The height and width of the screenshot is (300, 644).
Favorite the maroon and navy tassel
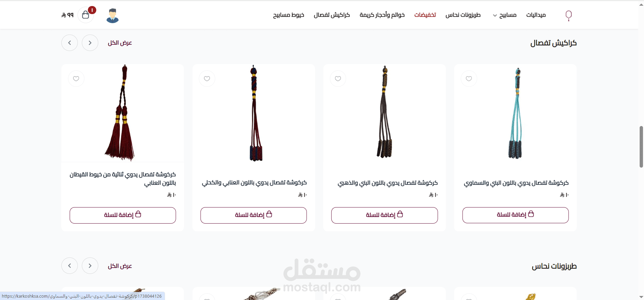[207, 79]
